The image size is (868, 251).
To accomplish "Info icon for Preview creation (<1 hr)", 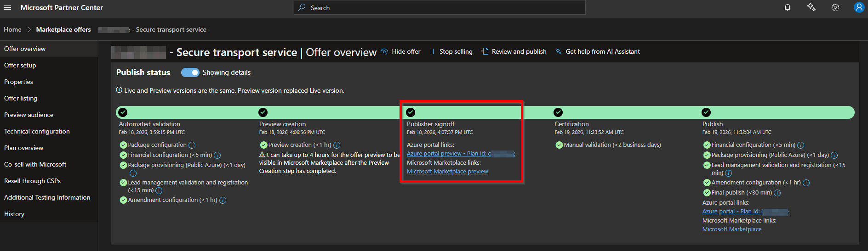I will [337, 145].
